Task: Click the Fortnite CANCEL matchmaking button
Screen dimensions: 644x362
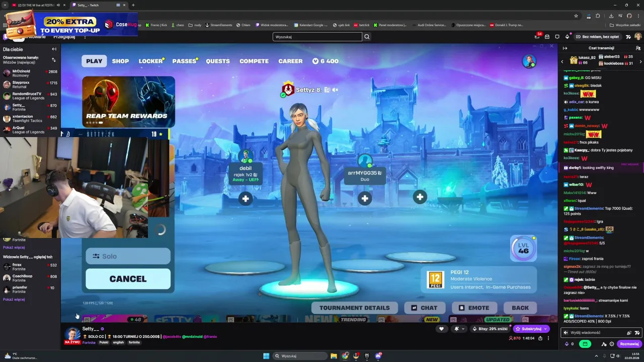Action: click(128, 279)
